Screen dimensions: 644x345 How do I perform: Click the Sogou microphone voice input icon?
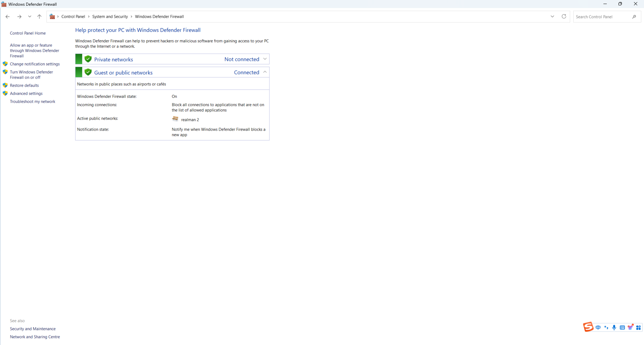coord(614,328)
